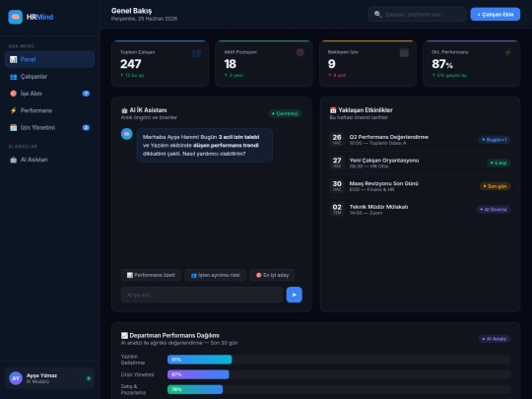Viewport: 532px width, 399px height.
Task: Click the Performans lightning icon in sidebar
Action: [13, 110]
